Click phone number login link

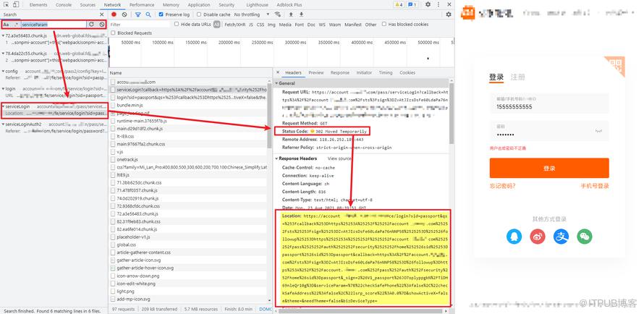(595, 186)
